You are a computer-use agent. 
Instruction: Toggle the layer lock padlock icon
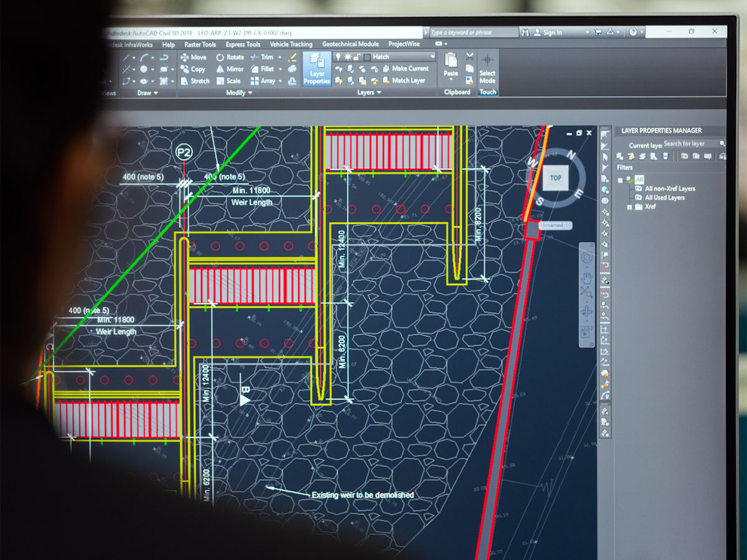click(357, 57)
